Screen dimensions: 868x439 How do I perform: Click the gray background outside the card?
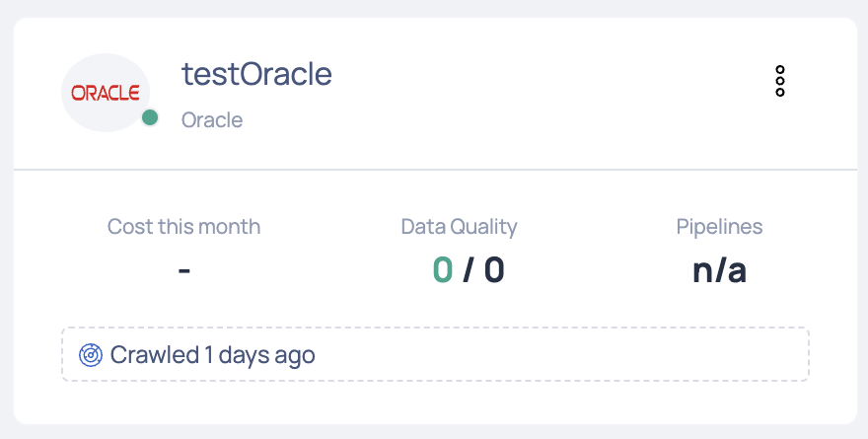[434, 8]
